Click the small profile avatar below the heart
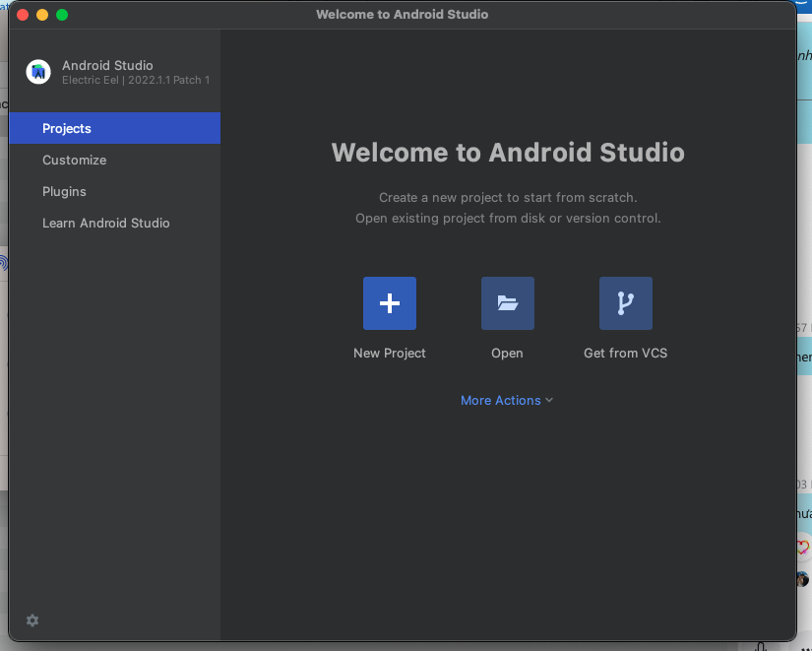Screen dimensions: 812x651 (803, 579)
